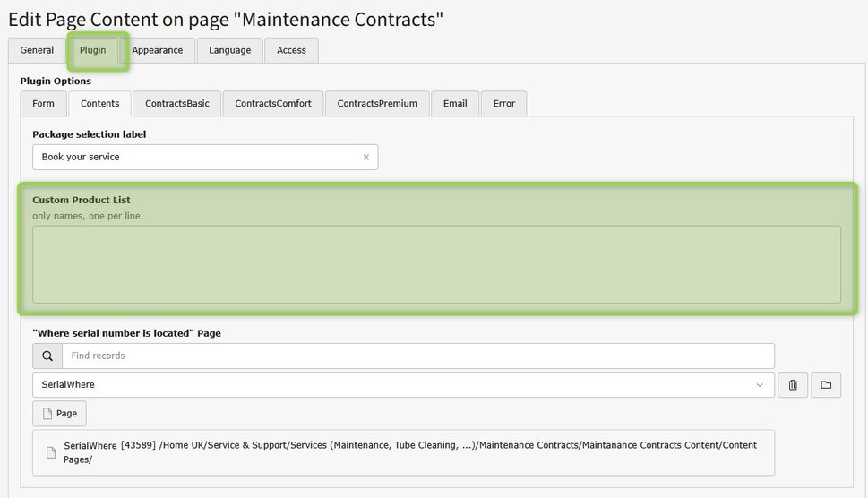Switch to the General tab
Viewport: 868px width, 498px height.
tap(38, 50)
